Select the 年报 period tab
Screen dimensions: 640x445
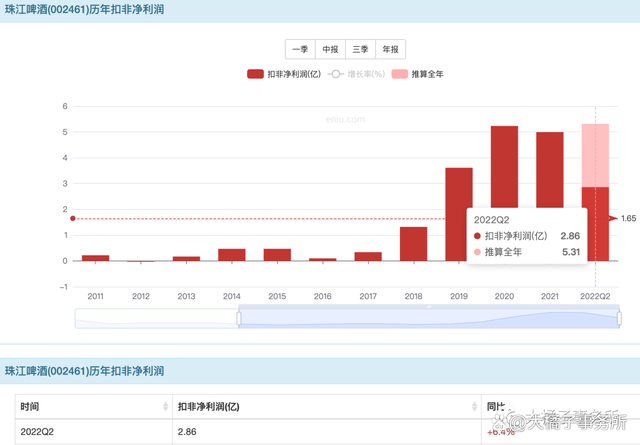391,49
